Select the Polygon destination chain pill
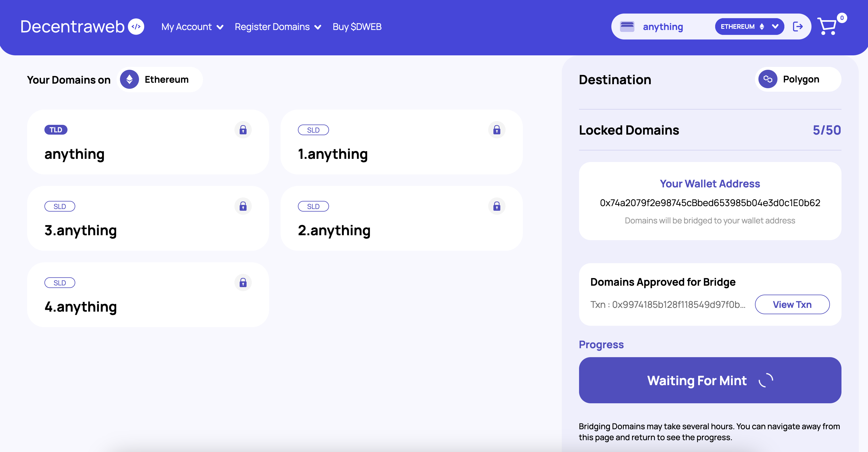868x452 pixels. (x=798, y=79)
